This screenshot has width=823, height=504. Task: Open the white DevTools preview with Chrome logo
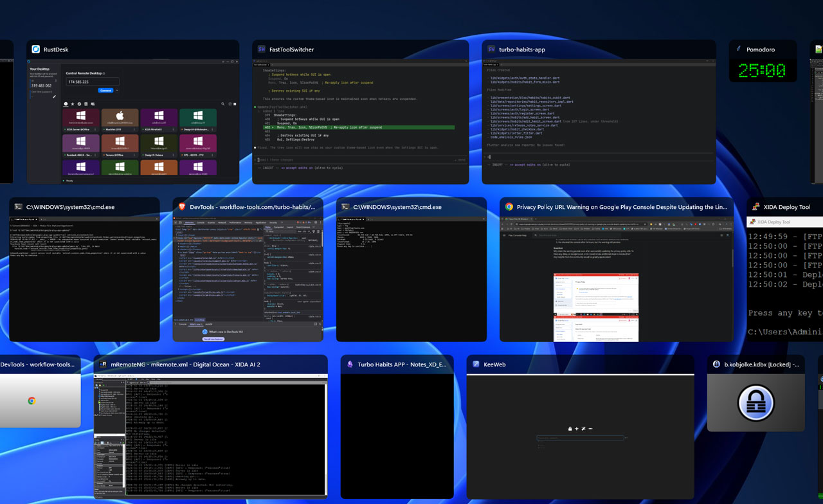40,401
